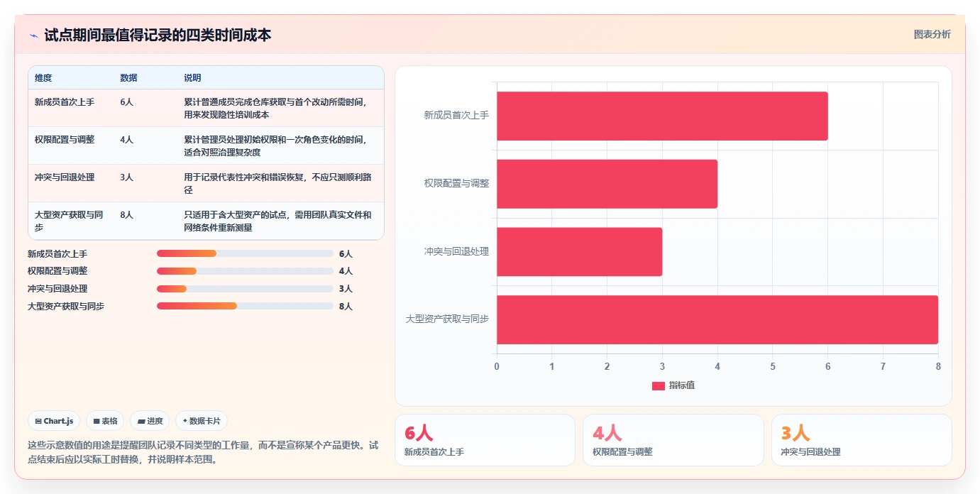
Task: Select the Chart.js tag chip
Action: (x=54, y=421)
